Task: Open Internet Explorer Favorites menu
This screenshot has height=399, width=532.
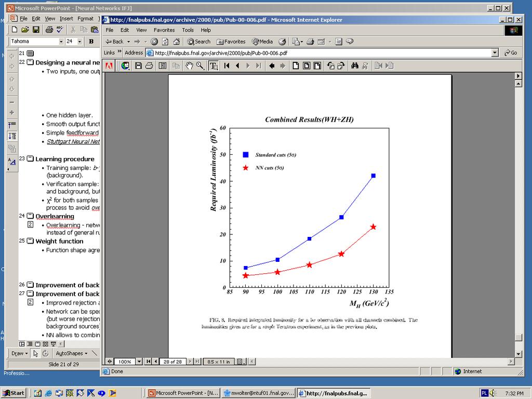Action: coord(164,30)
